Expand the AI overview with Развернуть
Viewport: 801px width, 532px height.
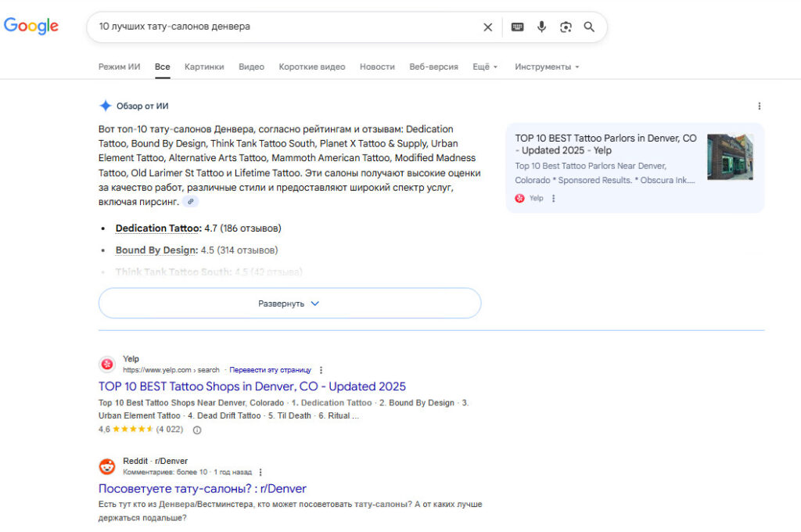pos(289,303)
